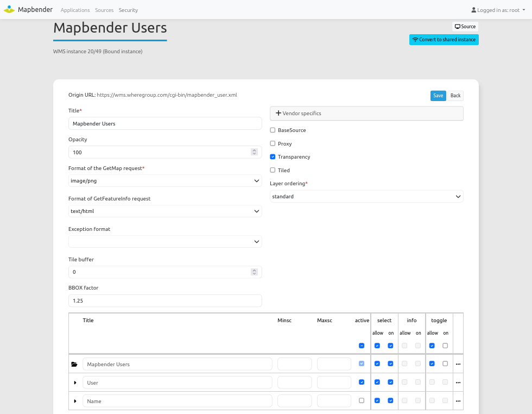Uncheck the active checkbox in User row
The height and width of the screenshot is (414, 532).
pyautogui.click(x=362, y=382)
